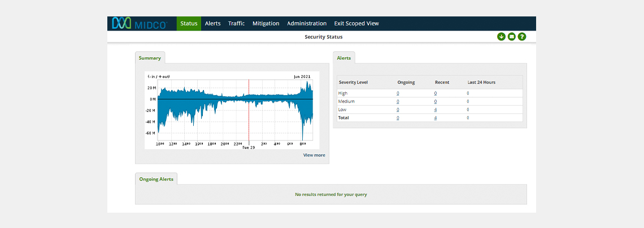This screenshot has width=644, height=228.
Task: Open the Low severity recent alerts count
Action: pyautogui.click(x=436, y=110)
